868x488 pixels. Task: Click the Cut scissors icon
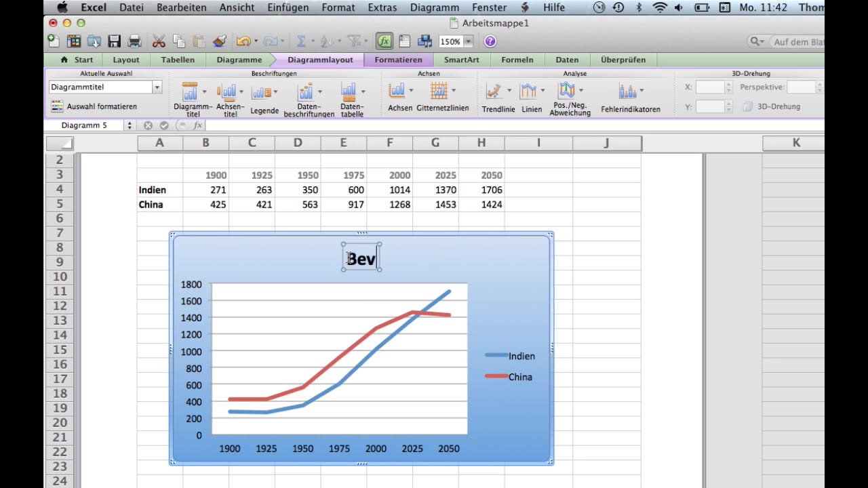[159, 41]
